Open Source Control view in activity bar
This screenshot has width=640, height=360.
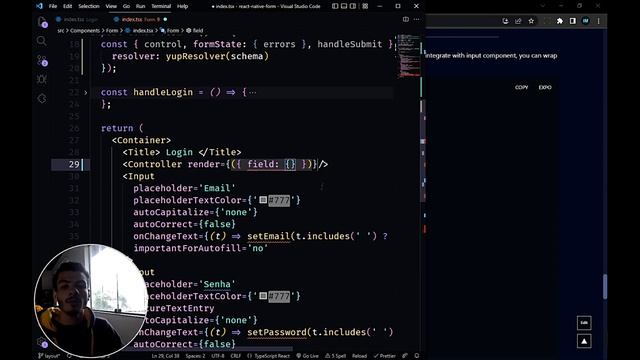pos(42,60)
